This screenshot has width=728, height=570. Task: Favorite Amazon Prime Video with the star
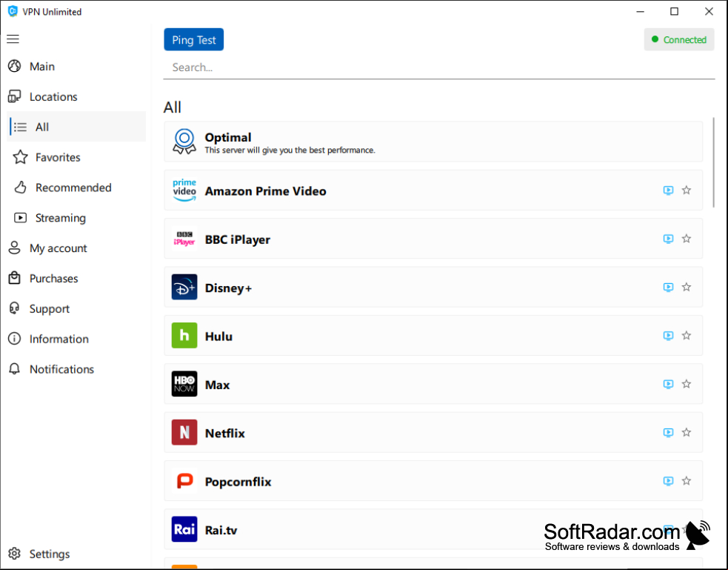tap(687, 190)
